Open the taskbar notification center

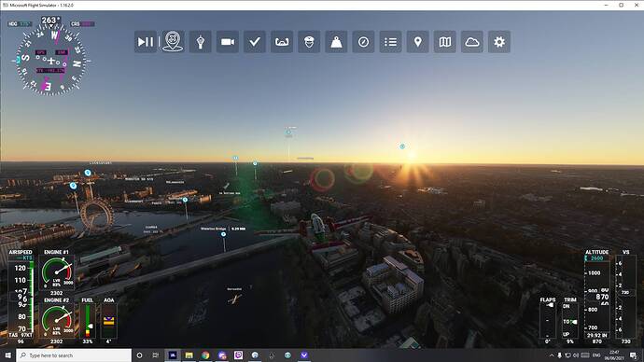pos(634,355)
